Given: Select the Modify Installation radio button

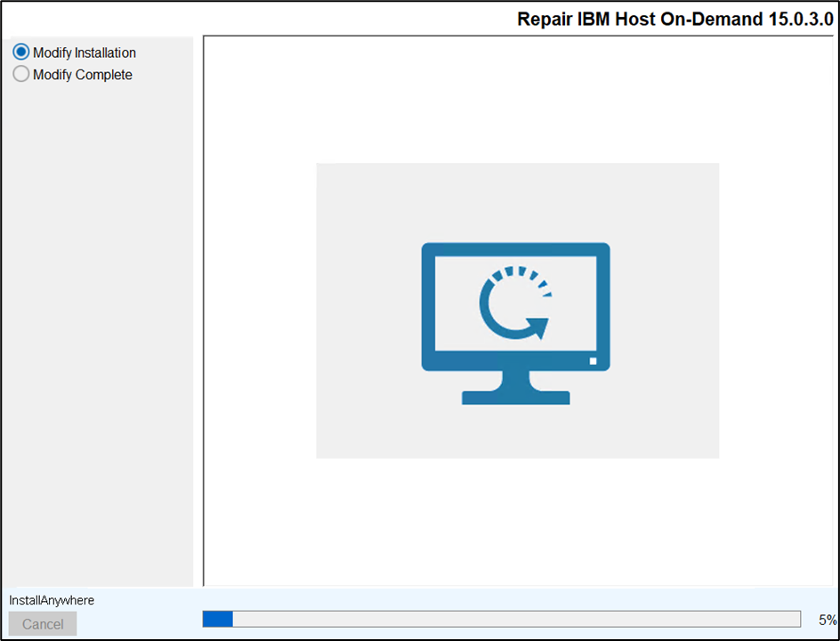Looking at the screenshot, I should point(21,53).
